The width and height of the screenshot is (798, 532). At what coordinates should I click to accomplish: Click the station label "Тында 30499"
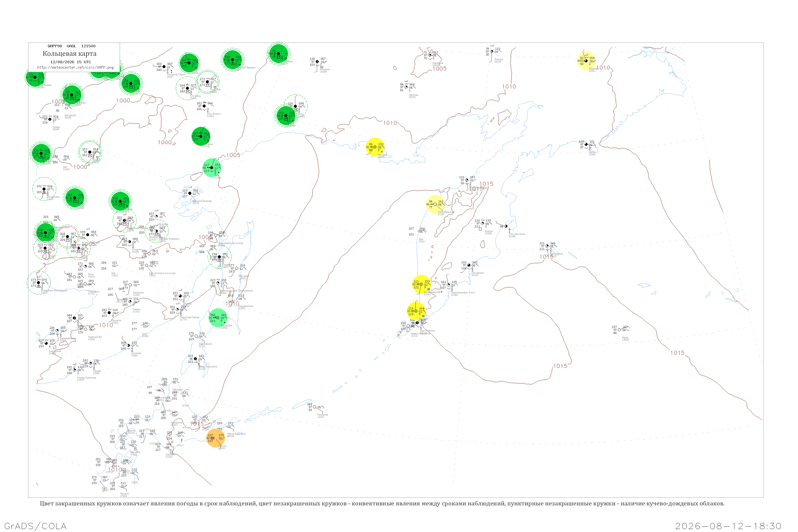pos(56,128)
